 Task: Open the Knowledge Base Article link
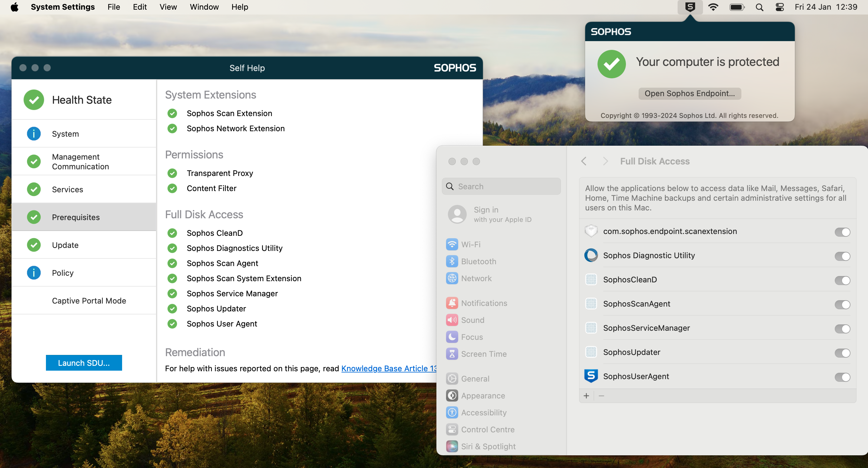pos(389,369)
